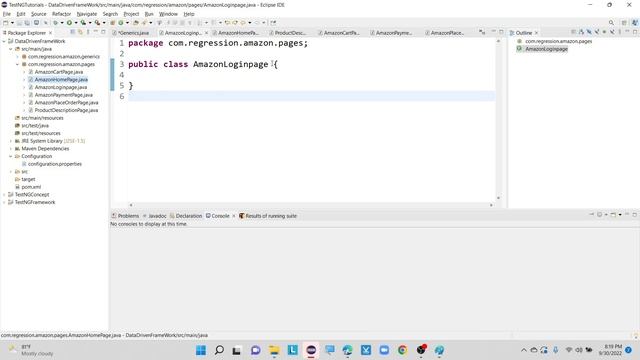The image size is (640, 360).
Task: Expand com.regression.amazon.generics package
Action: 18,57
